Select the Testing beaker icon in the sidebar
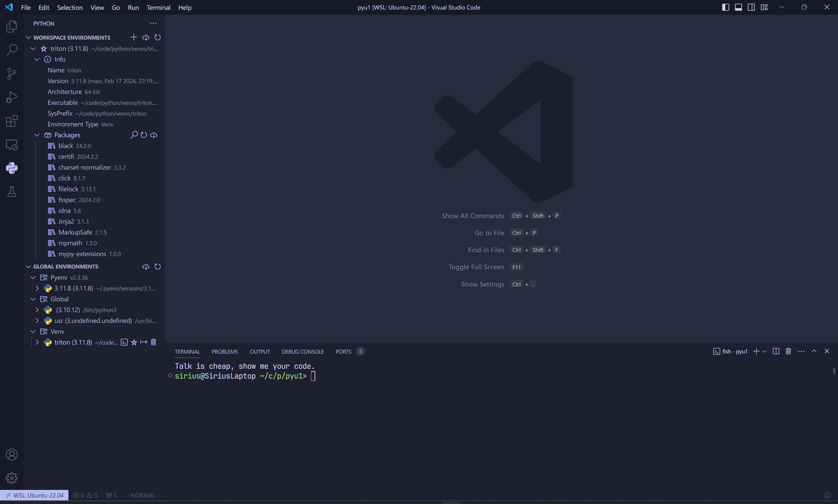 coord(12,191)
